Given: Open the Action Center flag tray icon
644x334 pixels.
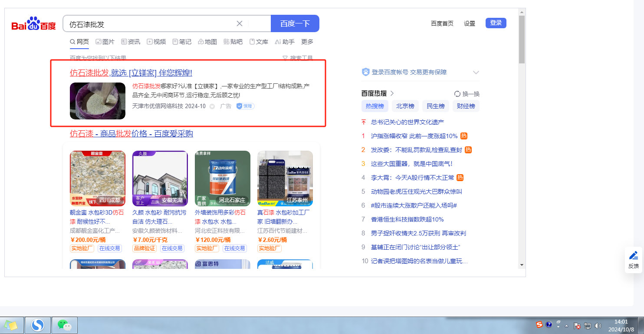Looking at the screenshot, I should [x=578, y=325].
